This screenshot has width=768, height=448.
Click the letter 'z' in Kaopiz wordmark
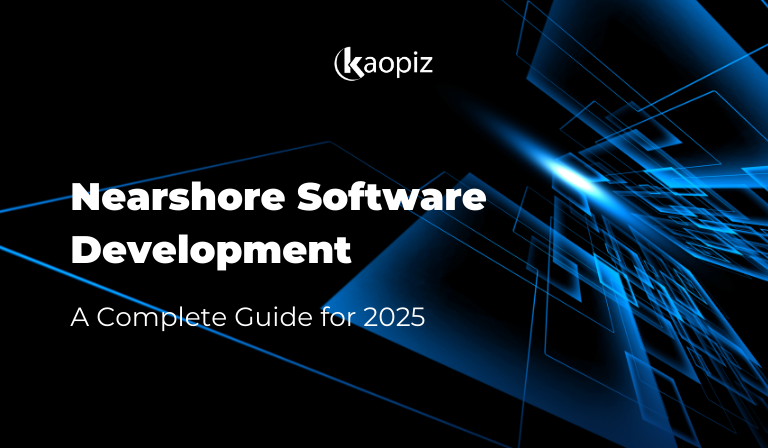(x=426, y=67)
